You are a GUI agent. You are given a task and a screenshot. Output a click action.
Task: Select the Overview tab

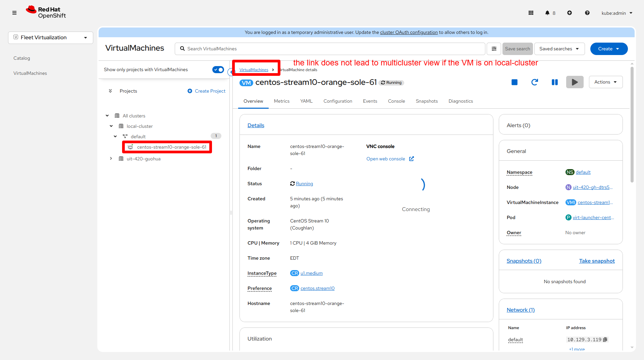(x=253, y=101)
